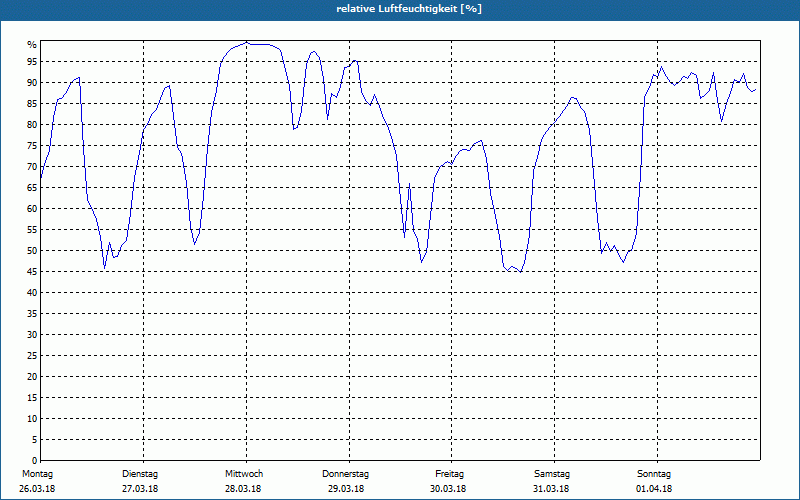The image size is (800, 500).
Task: Select the '25' y-axis label
Action: (32, 356)
